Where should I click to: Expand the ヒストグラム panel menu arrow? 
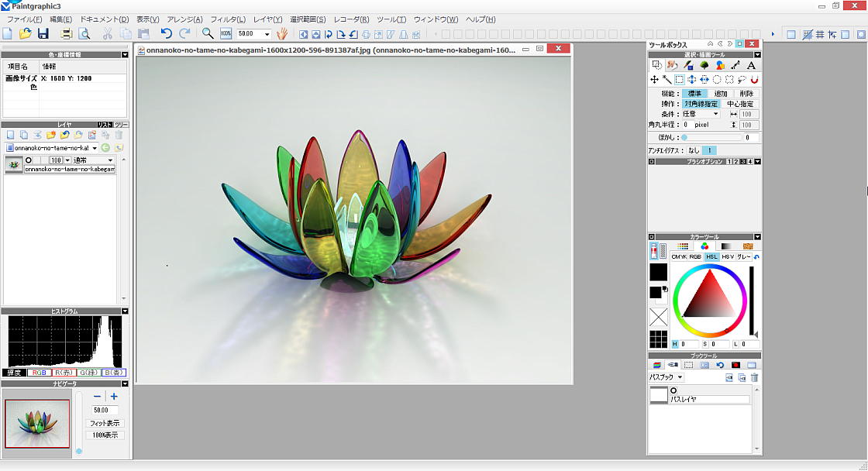tap(125, 311)
